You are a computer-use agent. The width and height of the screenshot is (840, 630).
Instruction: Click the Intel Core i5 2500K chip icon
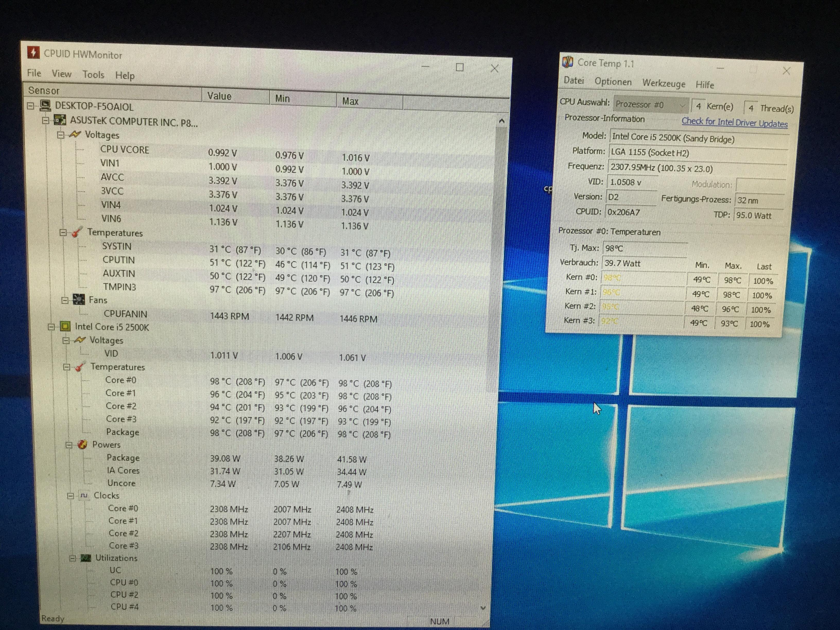pos(65,326)
